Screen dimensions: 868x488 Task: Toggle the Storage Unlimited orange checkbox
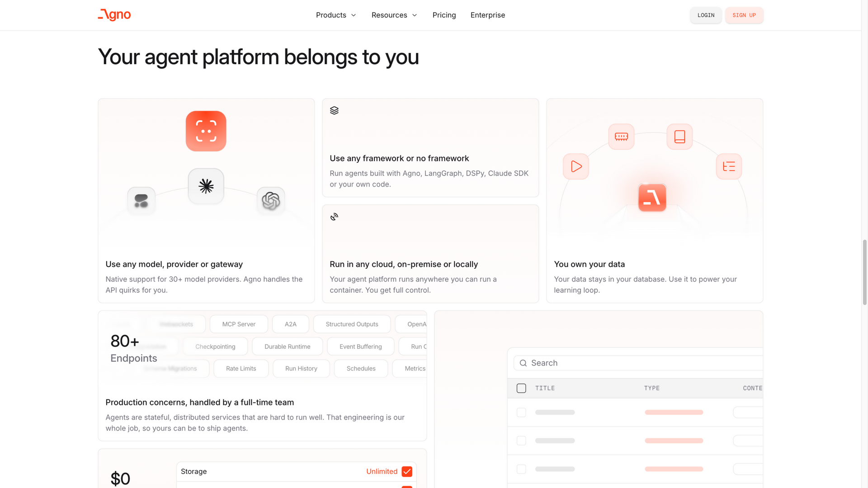[407, 471]
